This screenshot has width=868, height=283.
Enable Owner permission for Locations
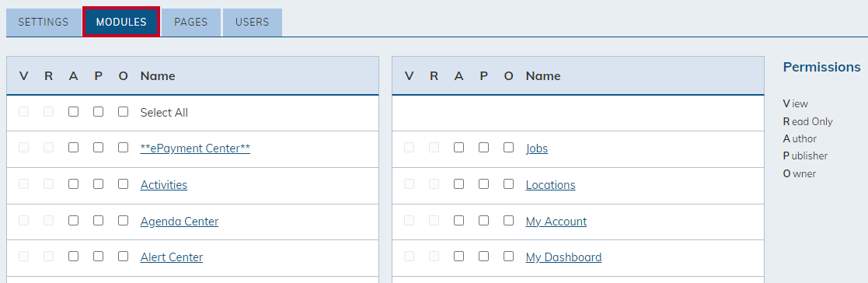point(508,184)
